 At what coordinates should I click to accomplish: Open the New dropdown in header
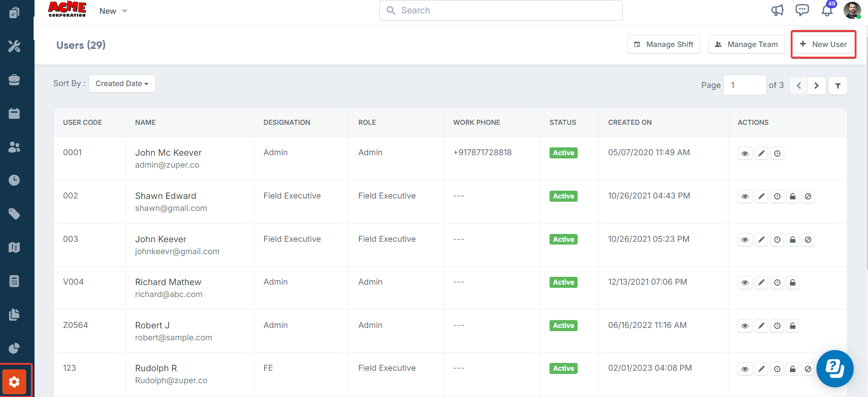pos(113,11)
